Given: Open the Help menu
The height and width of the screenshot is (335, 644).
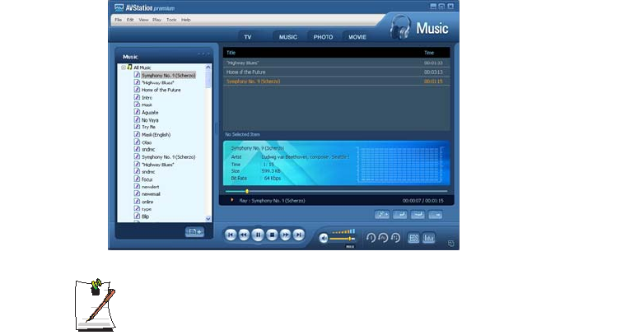Looking at the screenshot, I should tap(186, 20).
